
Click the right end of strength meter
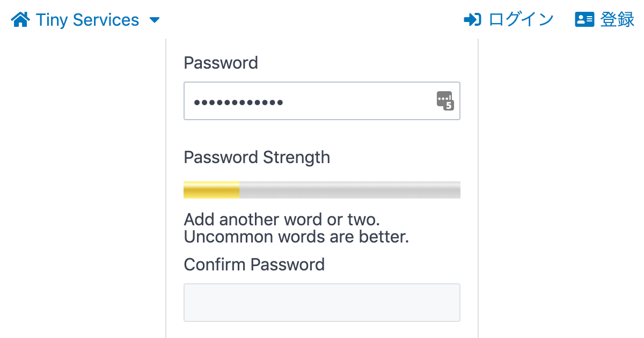click(456, 190)
